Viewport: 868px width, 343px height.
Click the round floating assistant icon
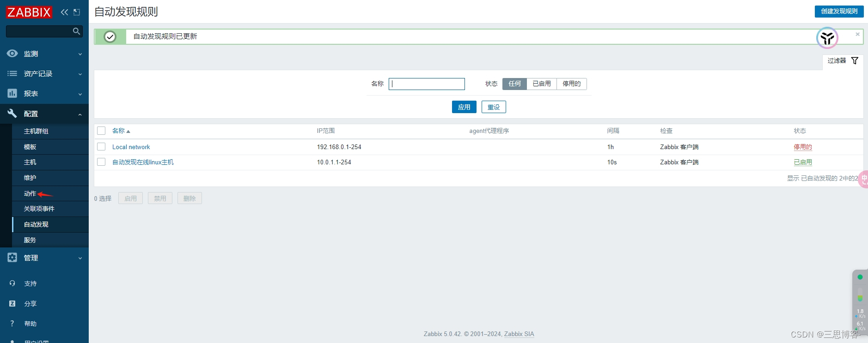(827, 38)
